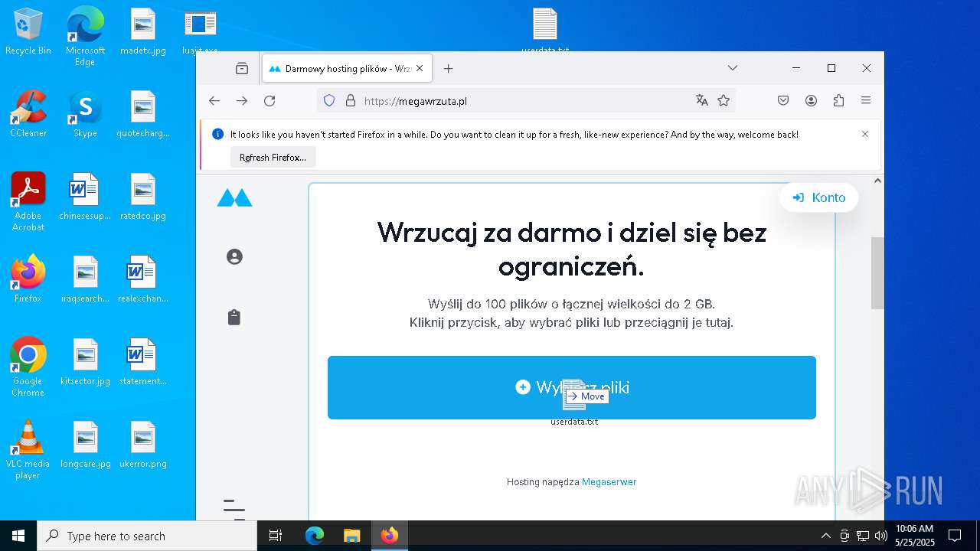Select Microsoft Edge desktop shortcut

coord(85,36)
